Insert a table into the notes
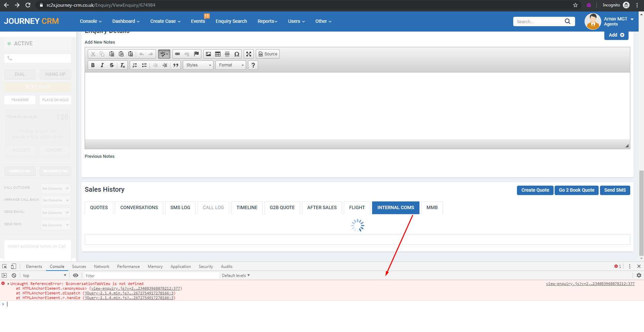 (x=218, y=54)
